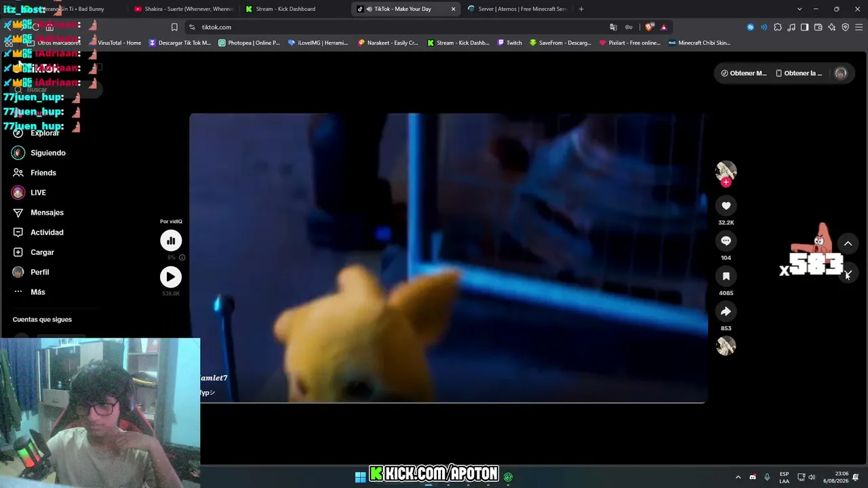Image resolution: width=868 pixels, height=488 pixels.
Task: Open the Brave VPN shield icon
Action: pos(846,27)
